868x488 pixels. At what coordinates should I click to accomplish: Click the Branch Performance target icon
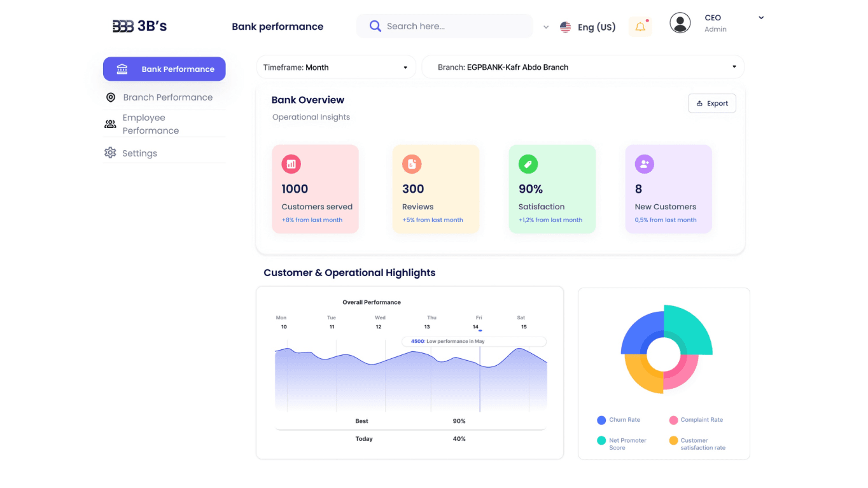click(x=110, y=97)
